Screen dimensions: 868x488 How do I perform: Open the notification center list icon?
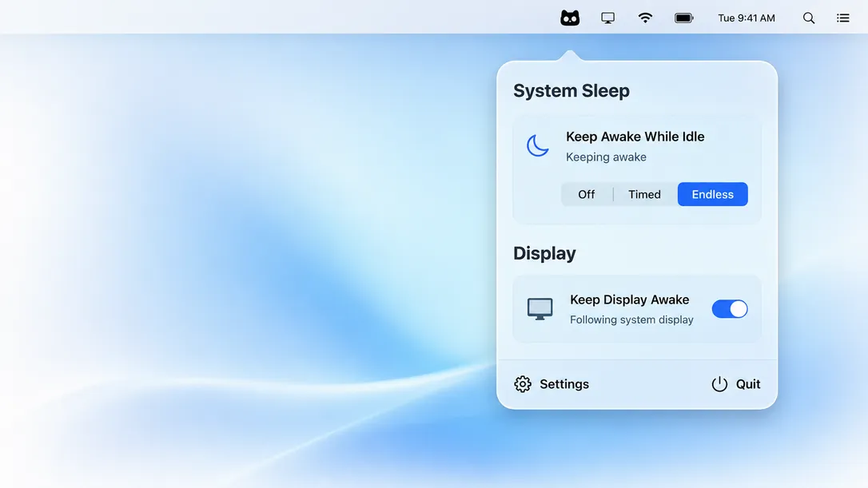pos(843,18)
